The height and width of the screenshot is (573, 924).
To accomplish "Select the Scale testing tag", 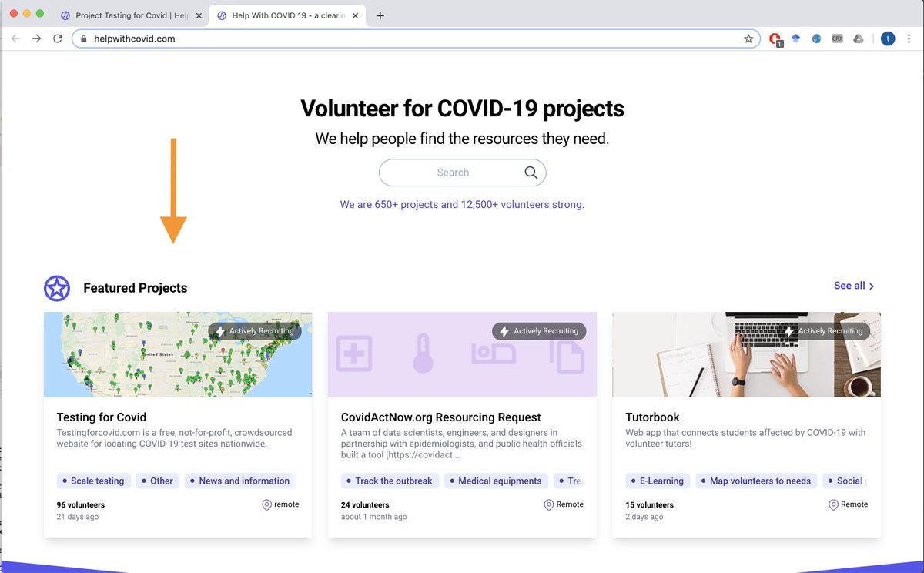I will click(94, 481).
